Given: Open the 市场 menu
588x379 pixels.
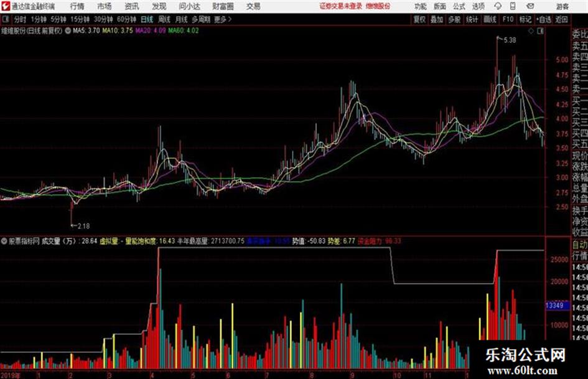Looking at the screenshot, I should point(105,6).
